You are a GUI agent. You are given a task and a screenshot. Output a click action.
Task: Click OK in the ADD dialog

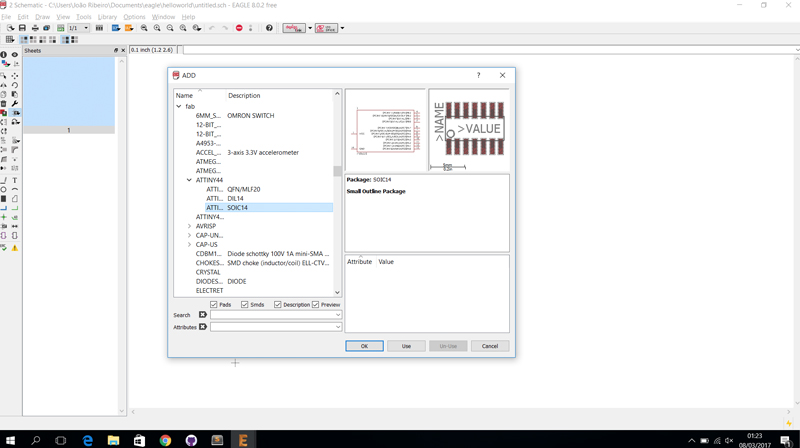pos(364,346)
